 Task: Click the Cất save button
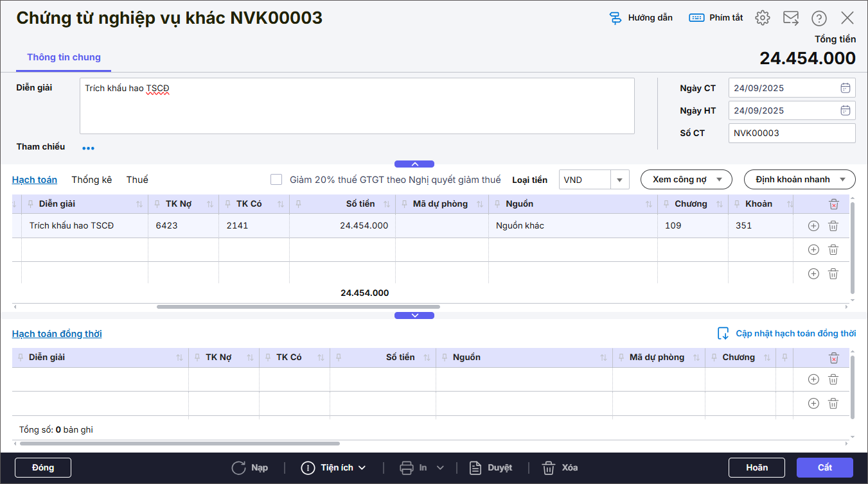pos(824,468)
